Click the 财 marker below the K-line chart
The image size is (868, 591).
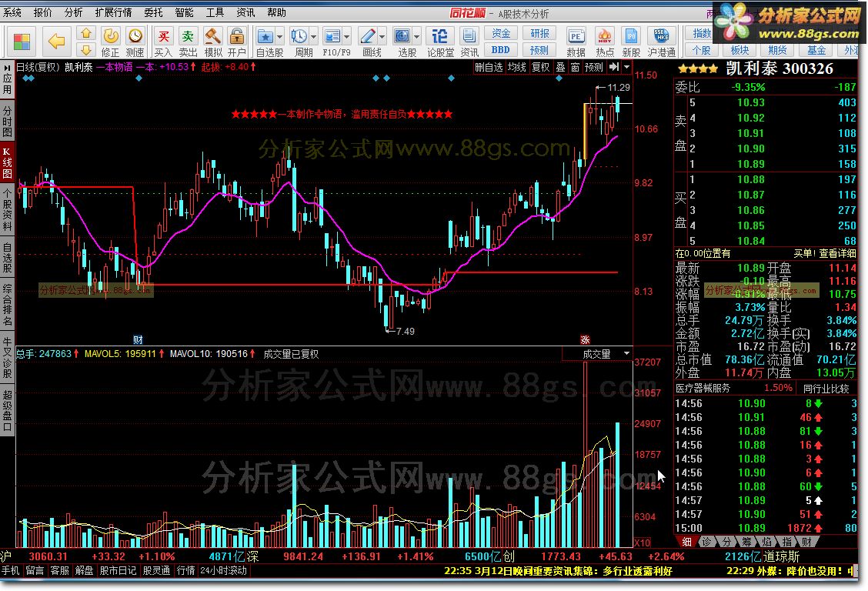pos(138,340)
